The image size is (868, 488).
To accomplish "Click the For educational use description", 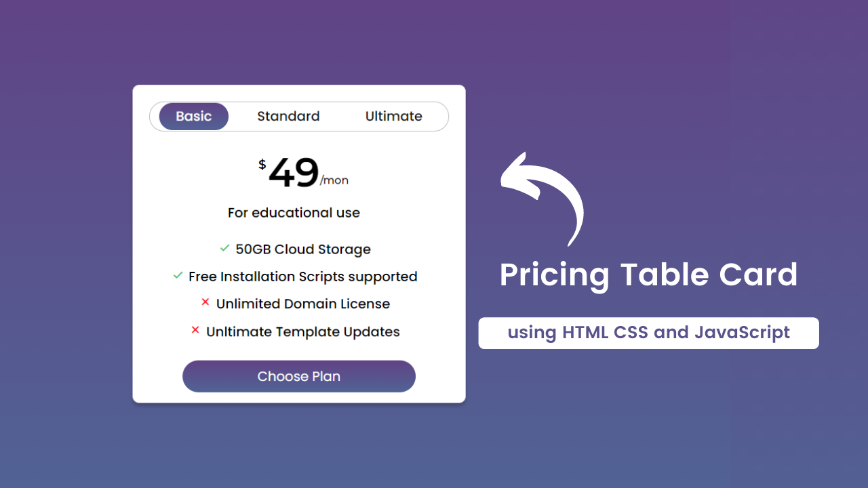I will [x=294, y=212].
